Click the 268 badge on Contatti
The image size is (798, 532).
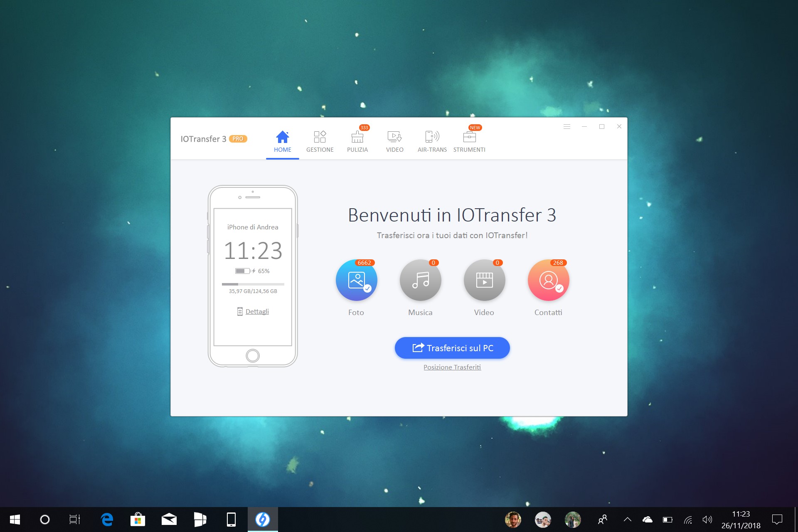558,263
